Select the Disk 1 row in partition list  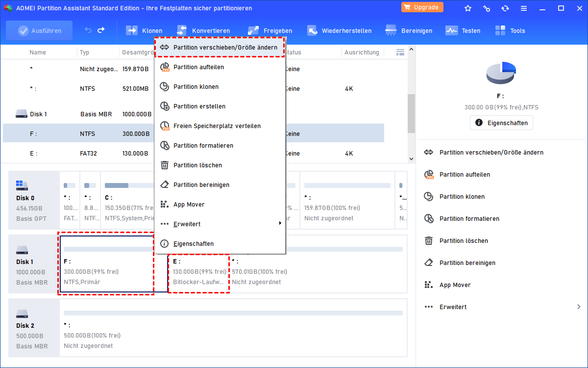click(x=194, y=114)
